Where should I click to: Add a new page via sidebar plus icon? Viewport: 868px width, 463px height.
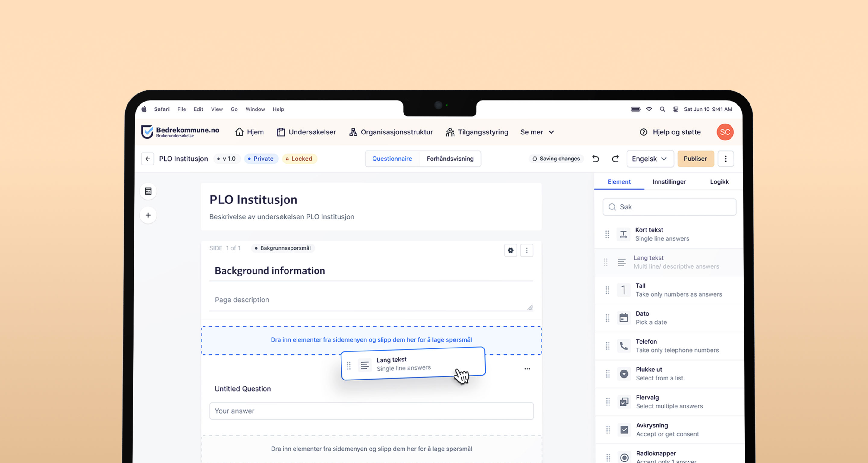[148, 215]
